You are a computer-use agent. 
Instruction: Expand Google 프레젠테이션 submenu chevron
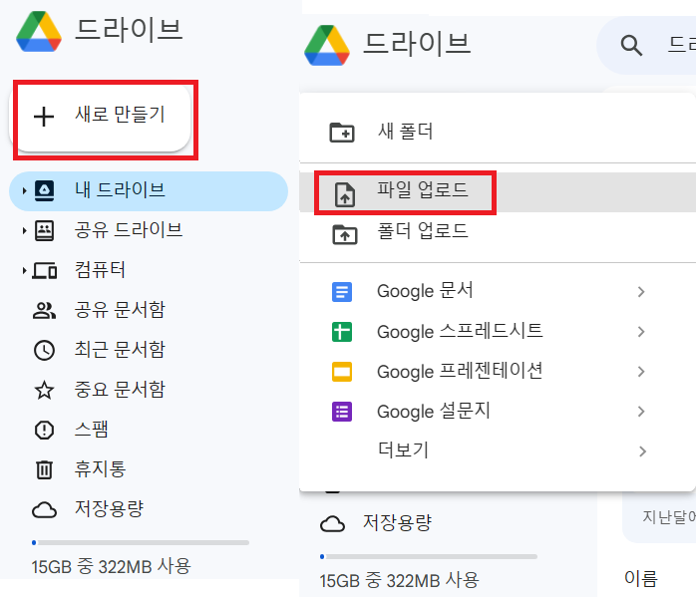coord(641,372)
